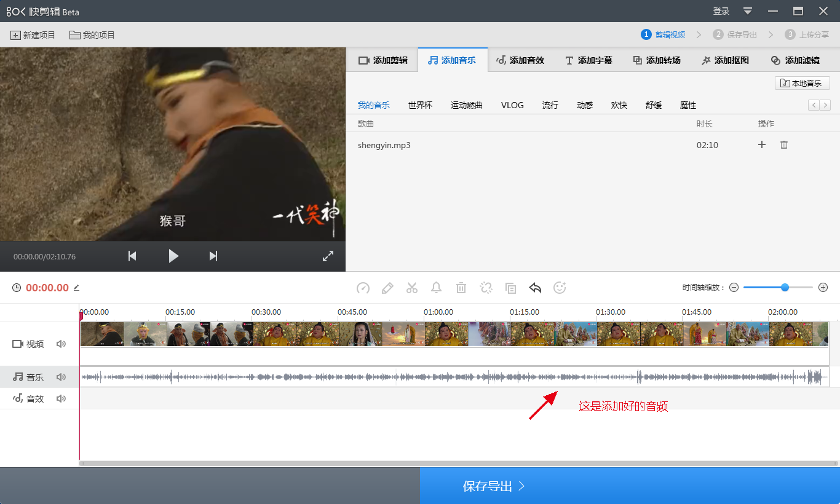Image resolution: width=840 pixels, height=504 pixels.
Task: Select the 运动燃曲 music category
Action: pyautogui.click(x=467, y=105)
